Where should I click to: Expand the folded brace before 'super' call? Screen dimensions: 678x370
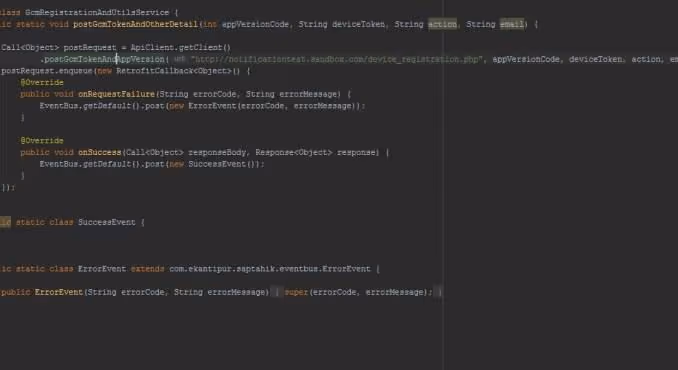[277, 292]
